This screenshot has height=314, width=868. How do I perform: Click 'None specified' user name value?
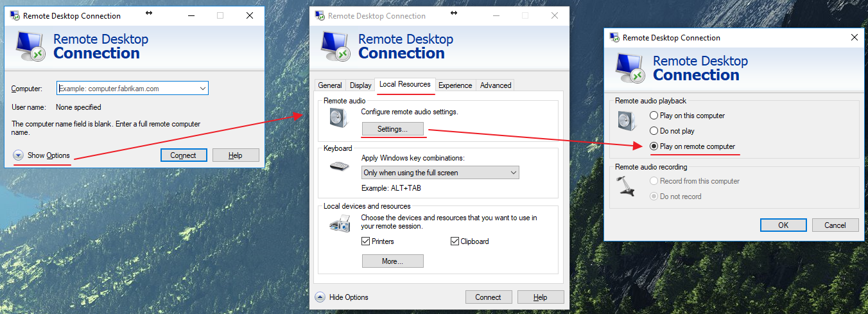click(x=78, y=107)
